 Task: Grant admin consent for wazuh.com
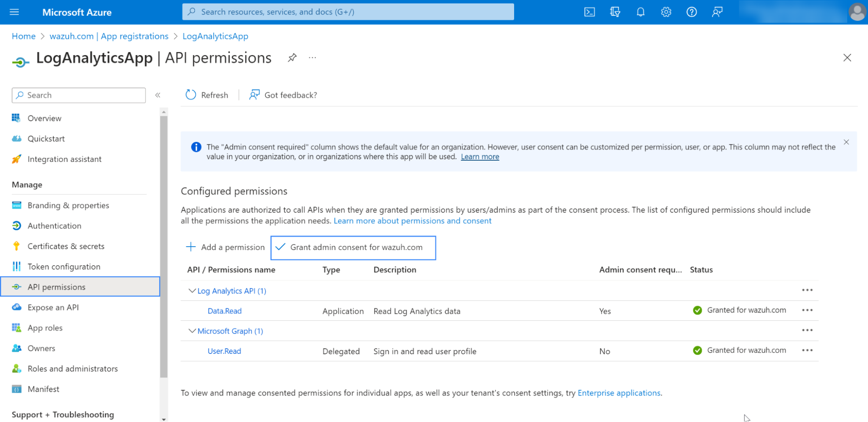[353, 247]
